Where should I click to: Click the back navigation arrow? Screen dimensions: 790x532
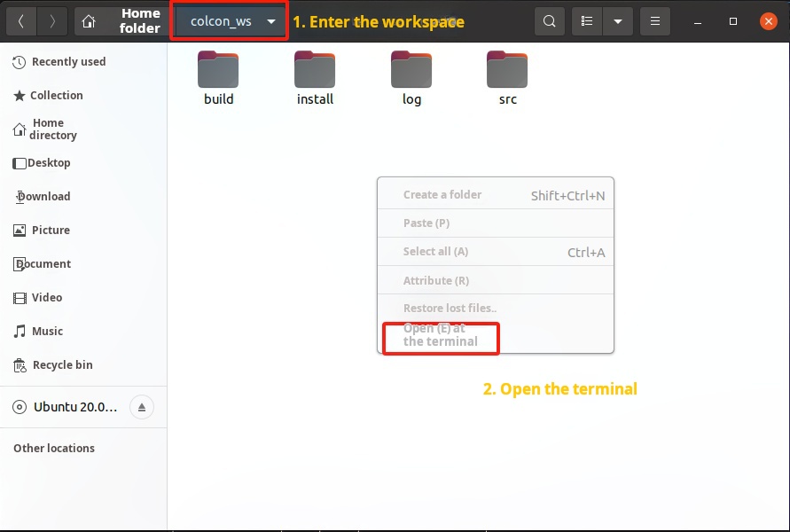coord(21,21)
